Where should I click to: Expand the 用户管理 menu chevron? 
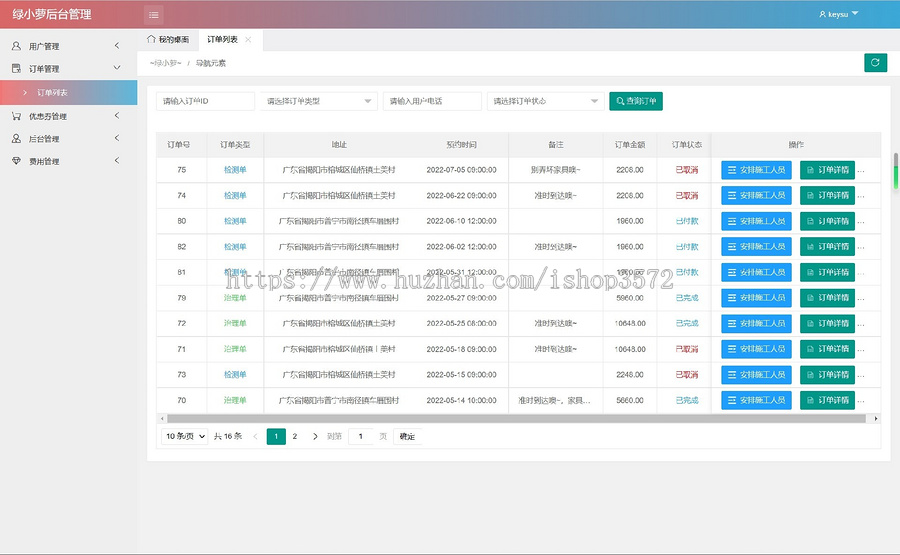(117, 46)
